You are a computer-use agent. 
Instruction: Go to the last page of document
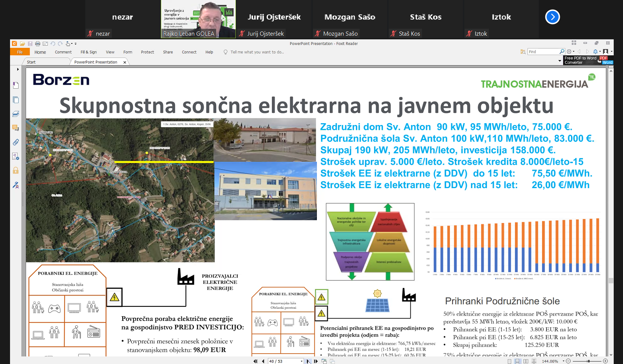click(316, 361)
